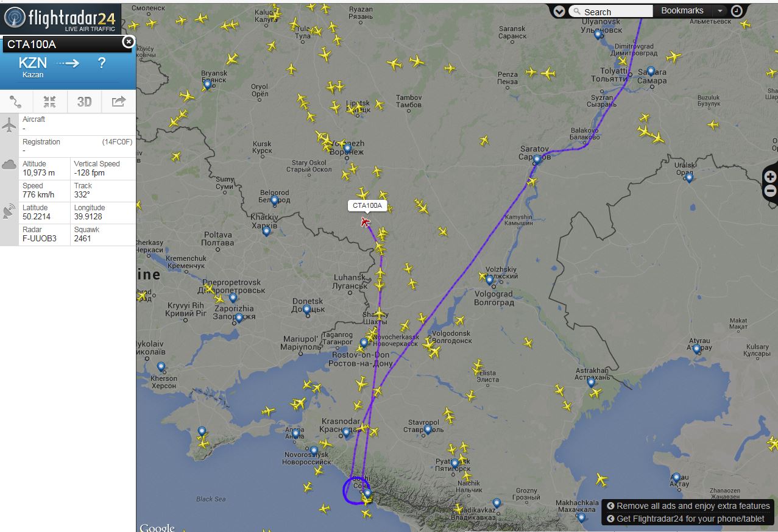The image size is (778, 532).
Task: Click the center-on-aircraft arrows icon
Action: [x=50, y=102]
